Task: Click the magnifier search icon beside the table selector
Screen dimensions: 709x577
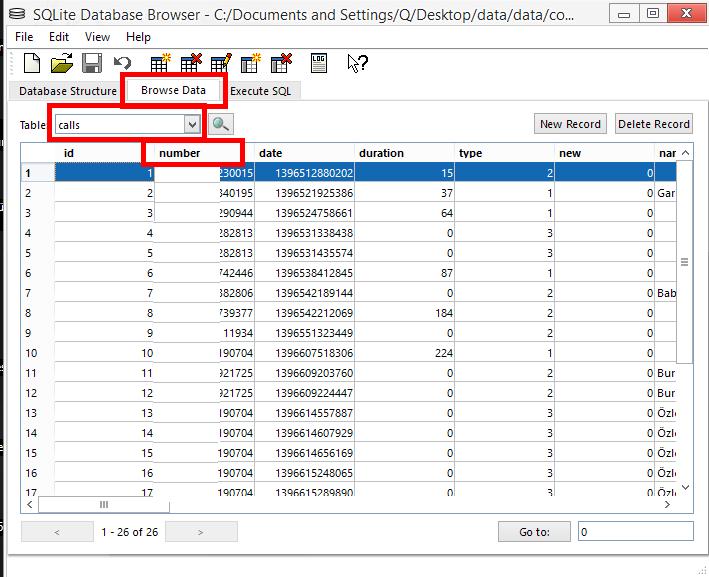Action: coord(220,125)
